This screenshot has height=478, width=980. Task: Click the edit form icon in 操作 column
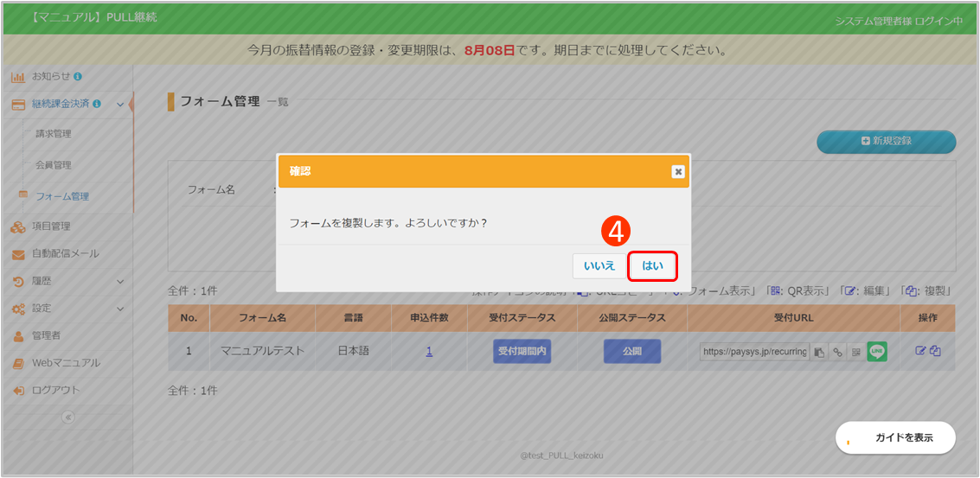coord(921,351)
